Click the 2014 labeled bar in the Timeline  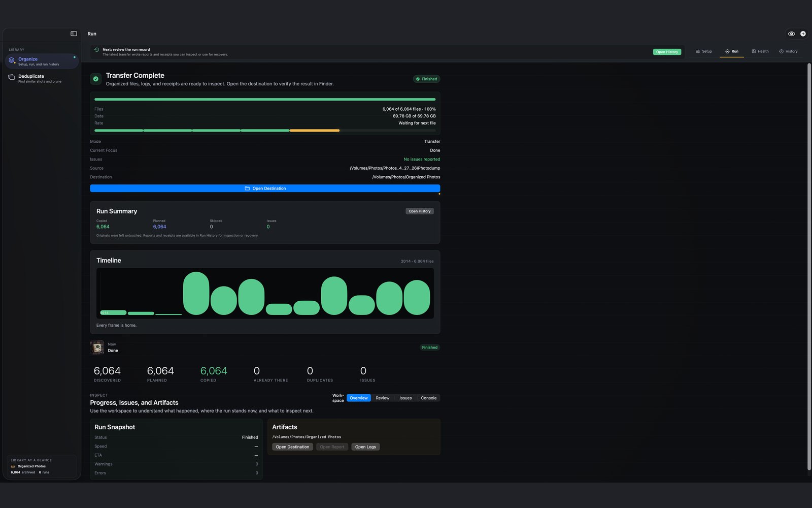coord(113,312)
